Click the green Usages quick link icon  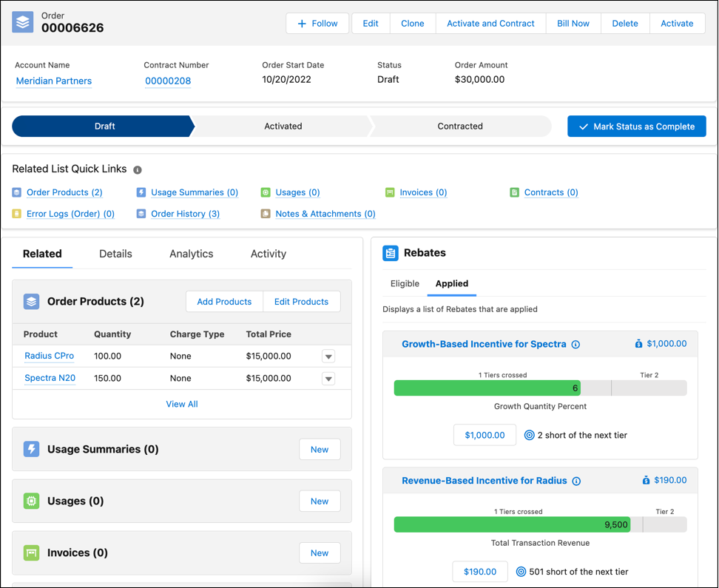click(266, 192)
